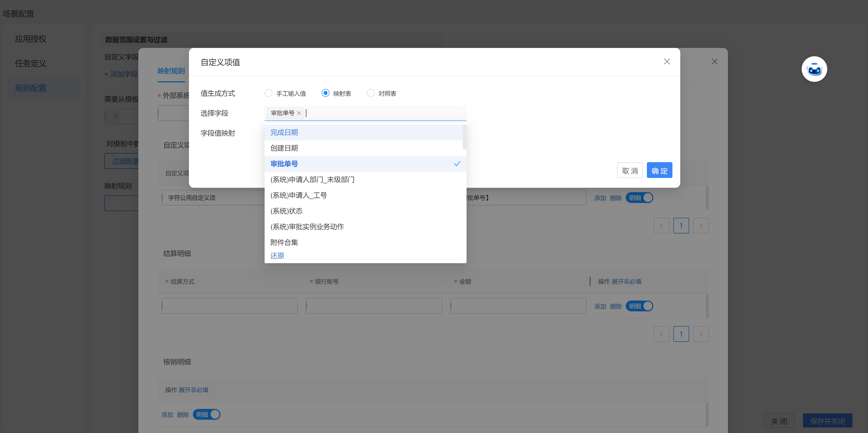This screenshot has height=433, width=868.
Task: Click the checkmark beside 审批单号 option
Action: pyautogui.click(x=457, y=164)
